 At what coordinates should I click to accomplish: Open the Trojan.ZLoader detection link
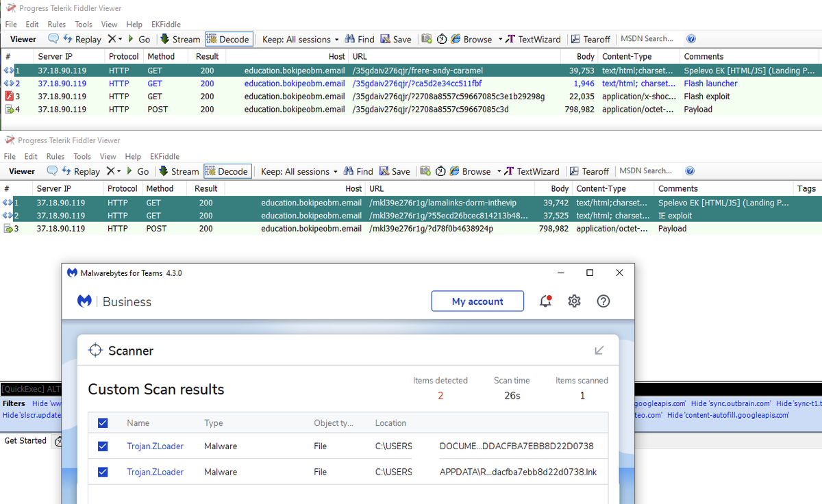click(x=155, y=446)
